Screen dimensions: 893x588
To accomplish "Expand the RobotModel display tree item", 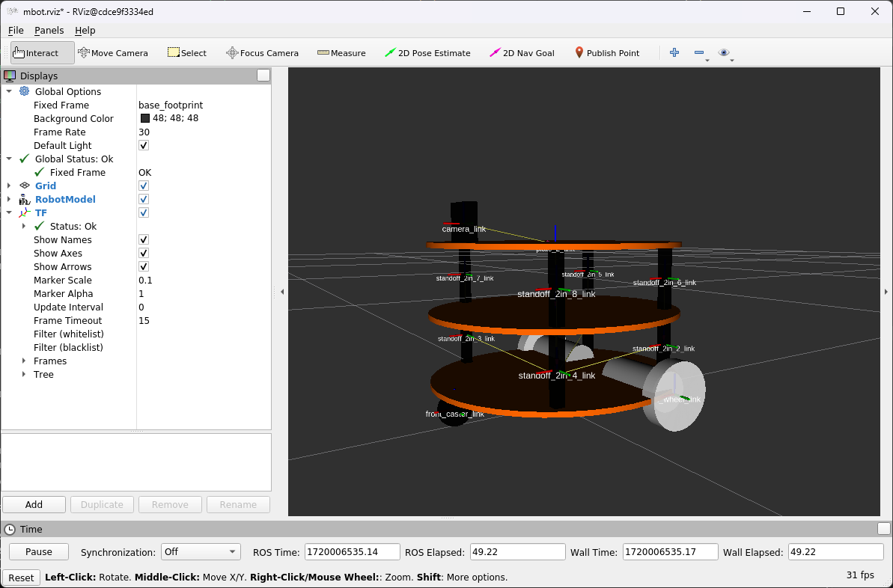I will tap(8, 199).
